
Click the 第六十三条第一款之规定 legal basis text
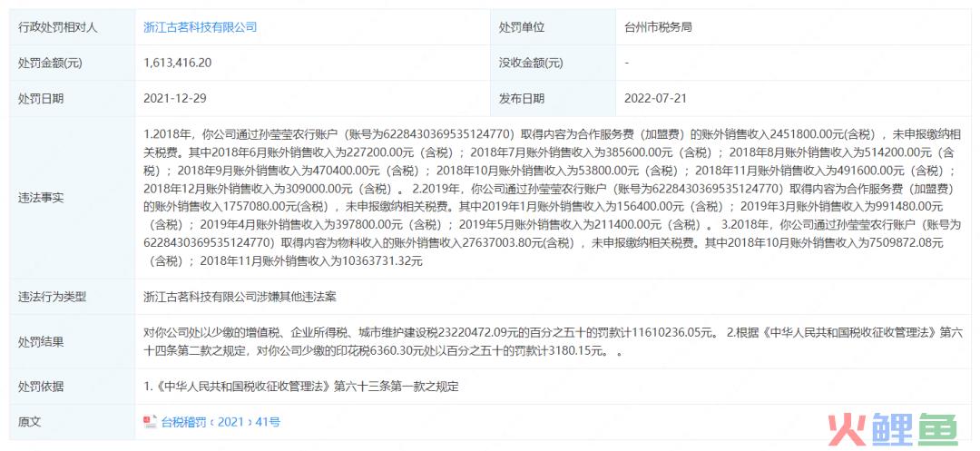point(397,387)
